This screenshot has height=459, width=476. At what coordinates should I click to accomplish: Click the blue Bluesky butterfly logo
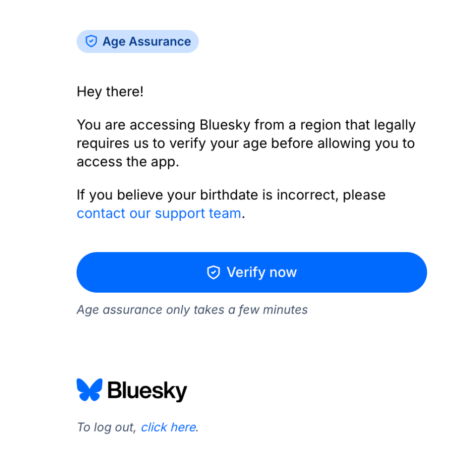click(89, 390)
